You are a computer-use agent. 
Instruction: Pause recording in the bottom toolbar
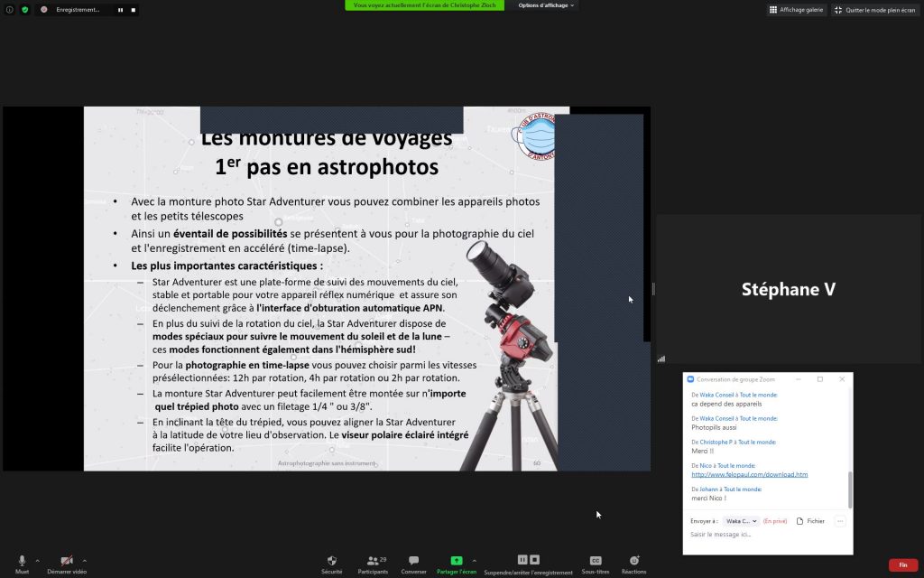pos(522,559)
